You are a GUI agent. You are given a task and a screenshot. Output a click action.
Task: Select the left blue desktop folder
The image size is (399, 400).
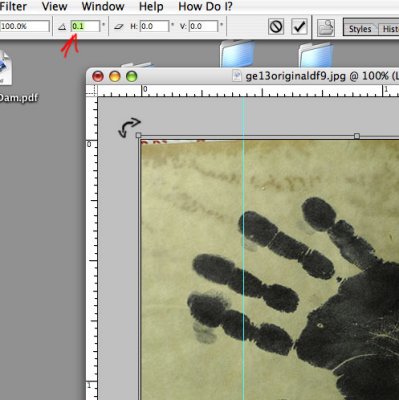click(x=236, y=54)
